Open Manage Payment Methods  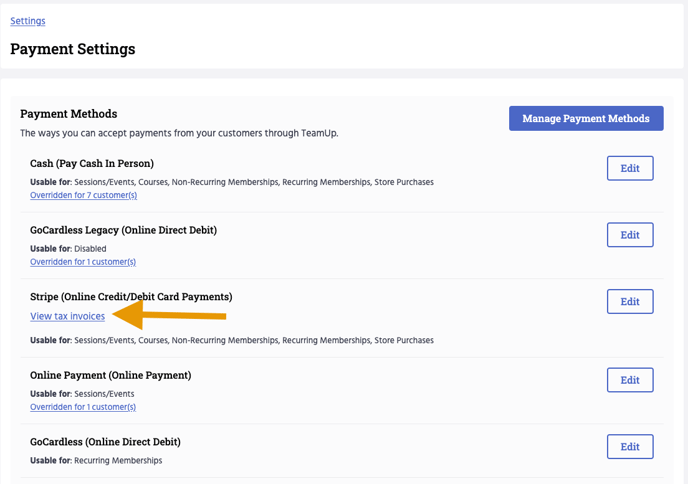(x=585, y=118)
